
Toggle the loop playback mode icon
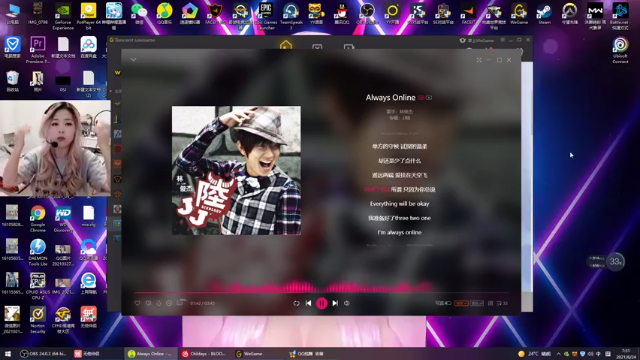296,303
